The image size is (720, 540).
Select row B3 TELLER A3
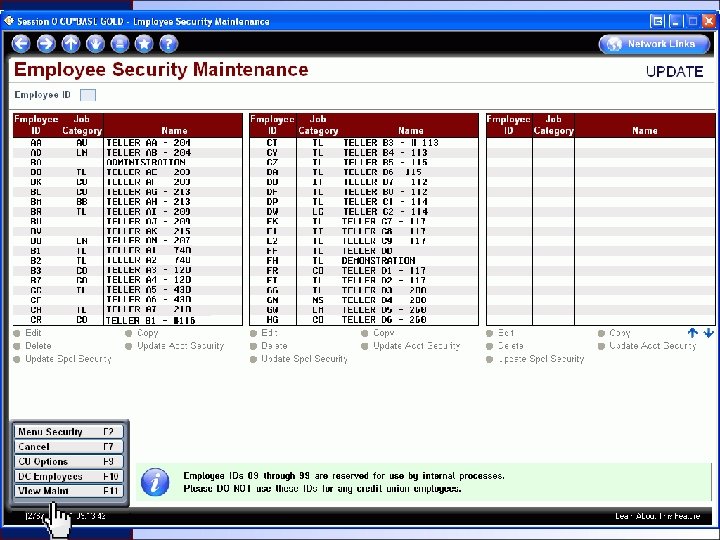tap(128, 270)
